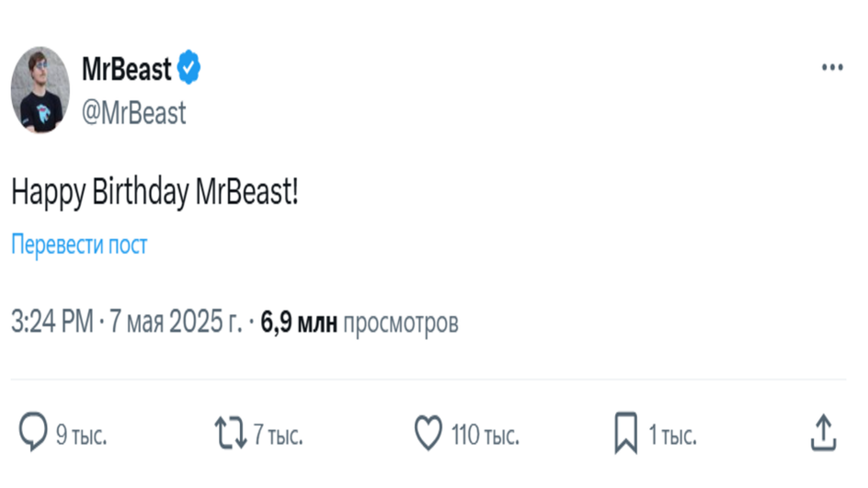Click the share upload arrow icon
The image size is (868, 488).
tap(823, 432)
